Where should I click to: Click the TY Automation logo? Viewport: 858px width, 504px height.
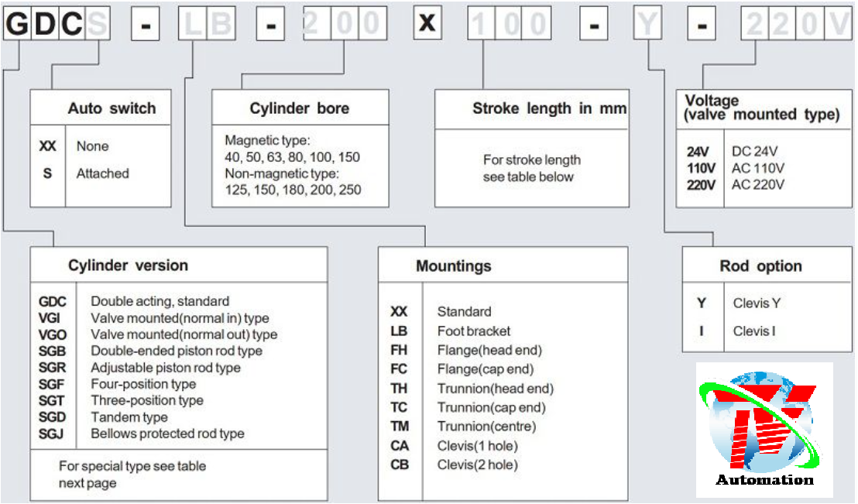click(764, 430)
